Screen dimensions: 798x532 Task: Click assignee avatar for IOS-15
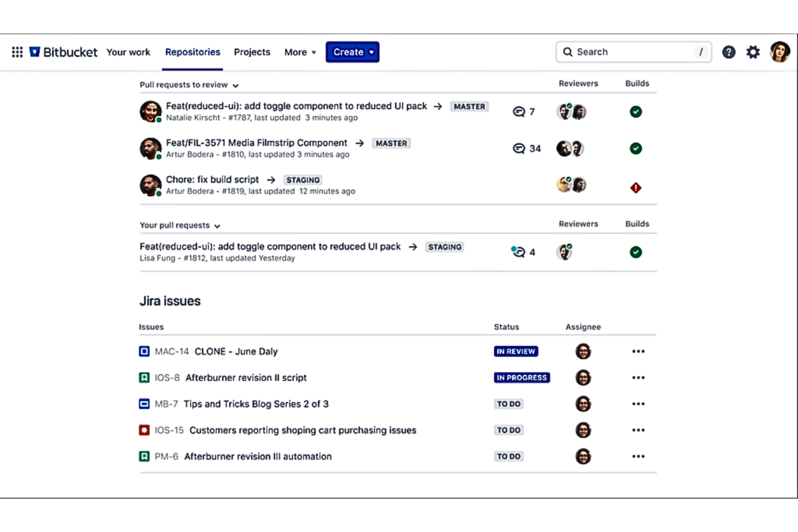pyautogui.click(x=583, y=430)
